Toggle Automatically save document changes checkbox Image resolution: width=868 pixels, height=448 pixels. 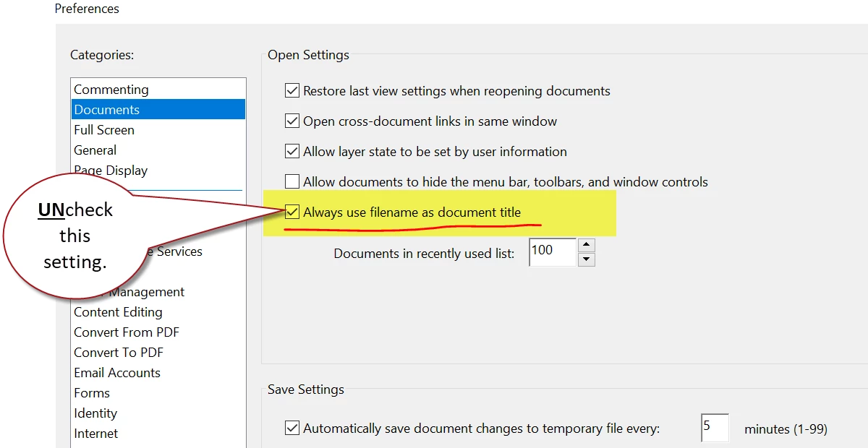pos(292,428)
